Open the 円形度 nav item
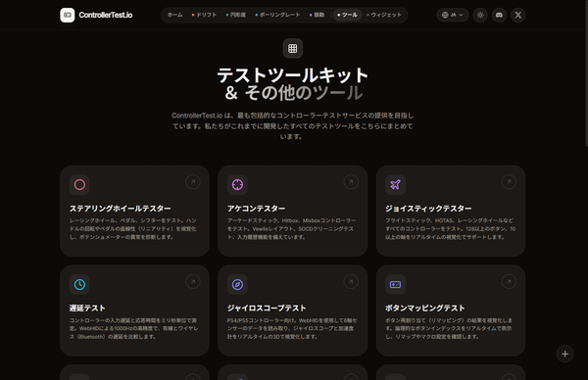 (x=236, y=15)
